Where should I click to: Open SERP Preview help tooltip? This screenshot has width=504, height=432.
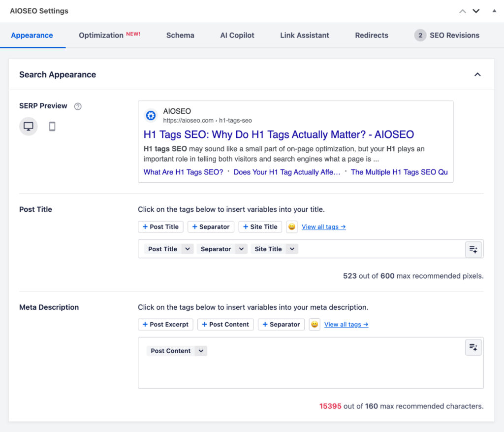click(78, 106)
